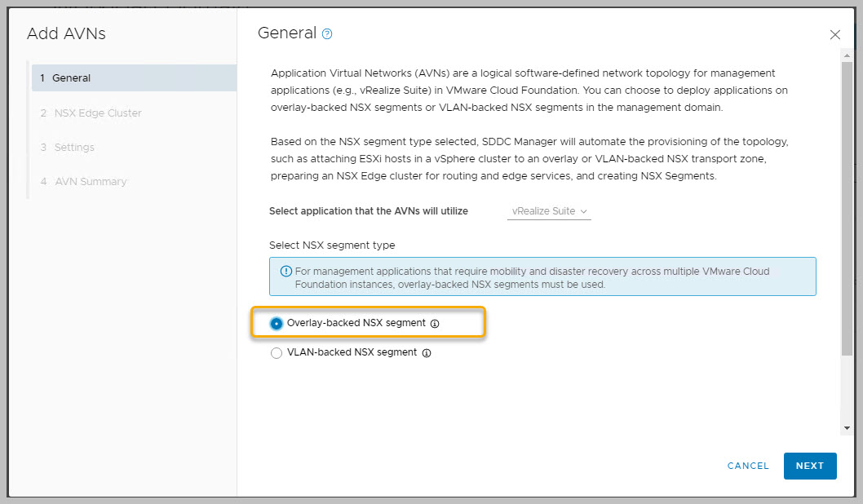Open the Settings wizard step
The height and width of the screenshot is (504, 863).
point(74,147)
